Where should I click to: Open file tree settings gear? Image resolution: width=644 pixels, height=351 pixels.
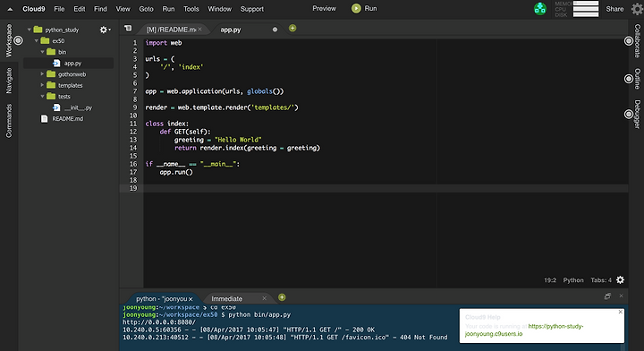105,30
